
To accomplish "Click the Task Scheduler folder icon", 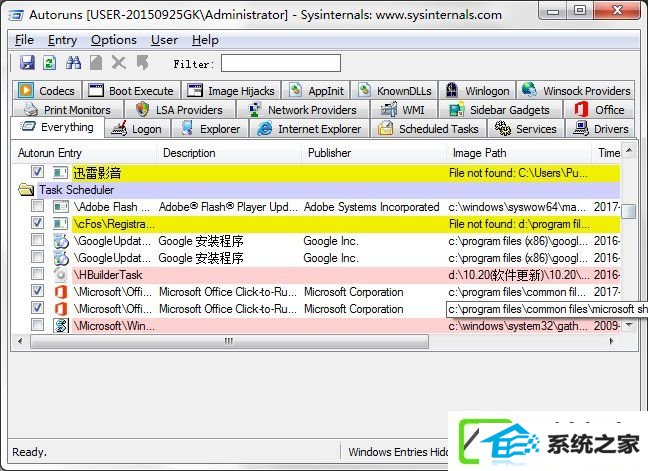I will (x=26, y=190).
